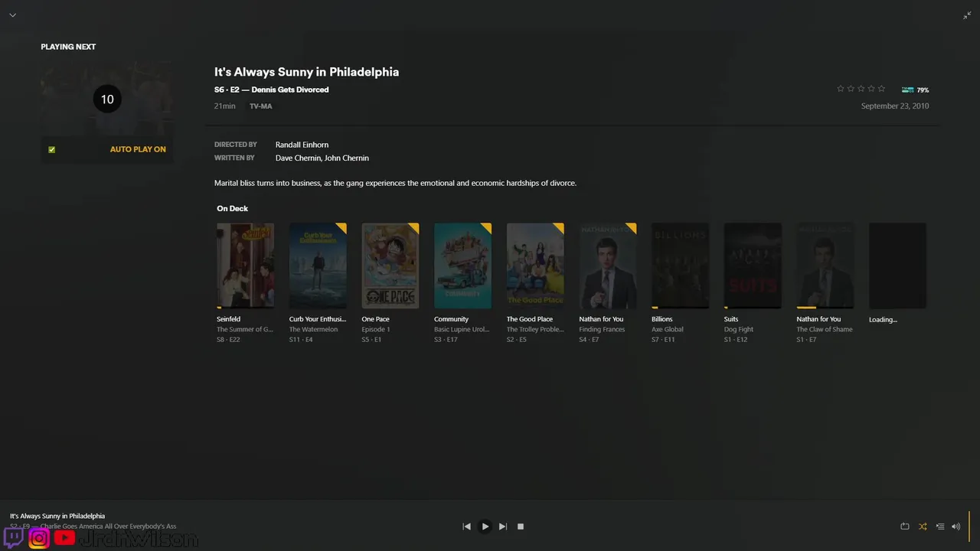Open the Curb Your Enthusiasm poster

[318, 266]
